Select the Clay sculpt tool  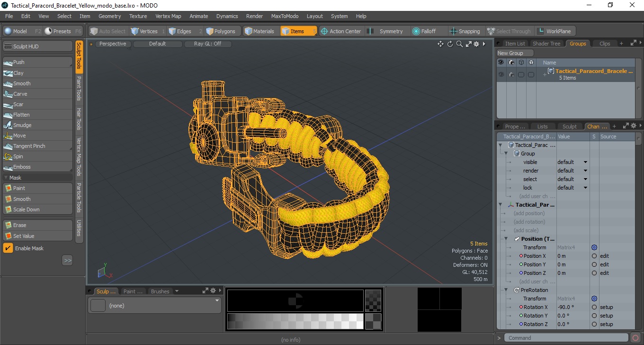(37, 73)
